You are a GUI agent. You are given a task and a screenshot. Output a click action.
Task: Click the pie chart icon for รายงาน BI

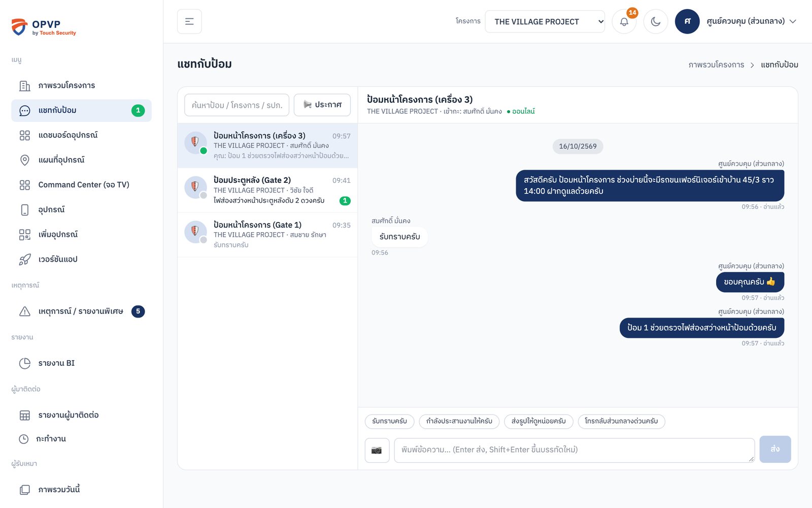point(24,363)
